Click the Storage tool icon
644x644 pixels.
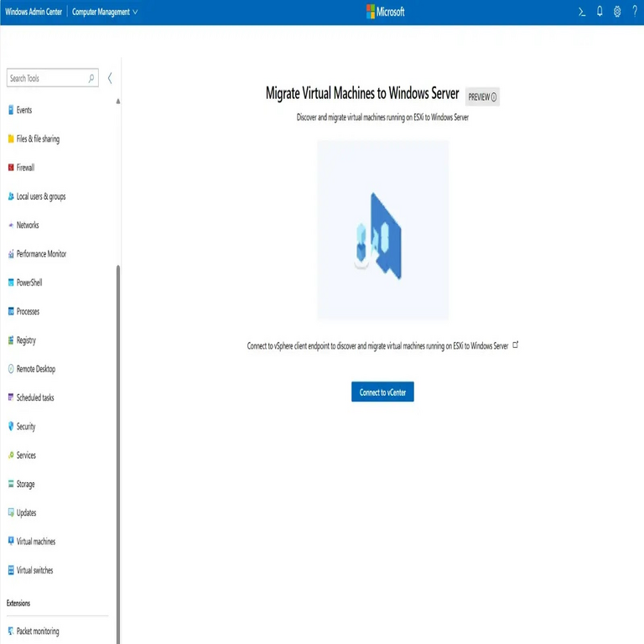pos(11,484)
